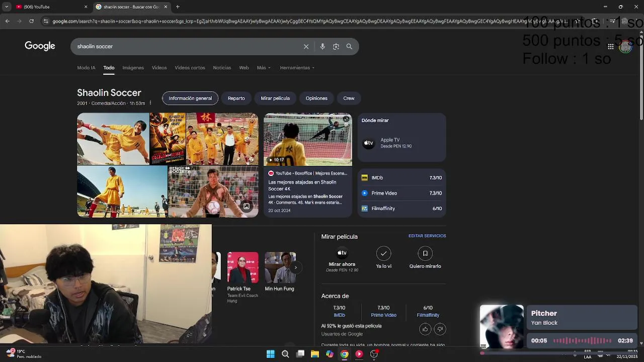Open the Herramientas dropdown
Image resolution: width=644 pixels, height=362 pixels.
[x=297, y=68]
